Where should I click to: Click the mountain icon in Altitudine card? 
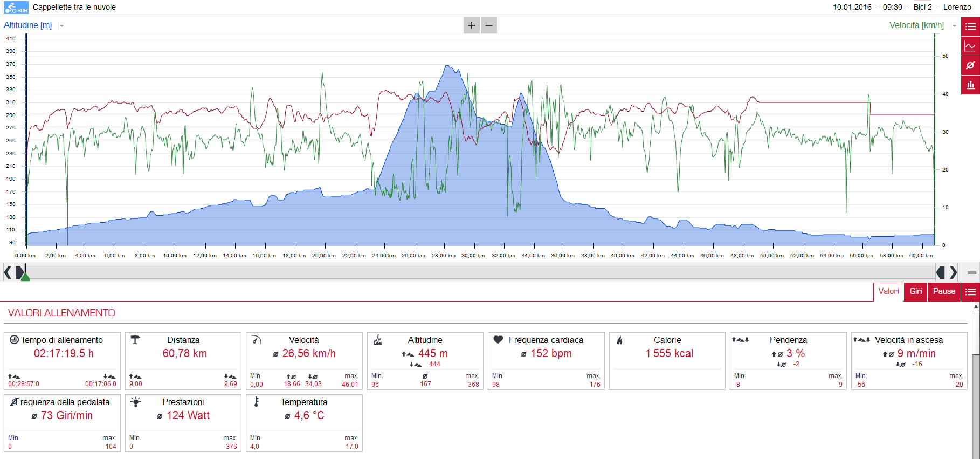[378, 340]
